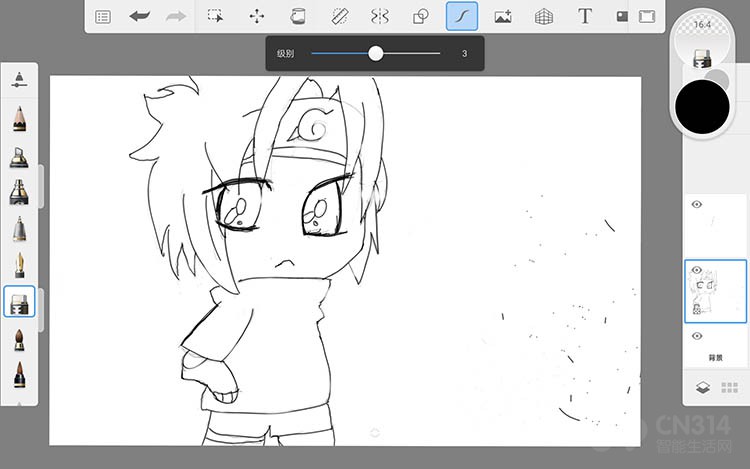Open the Perspective grid tool
The width and height of the screenshot is (750, 469).
coord(543,17)
